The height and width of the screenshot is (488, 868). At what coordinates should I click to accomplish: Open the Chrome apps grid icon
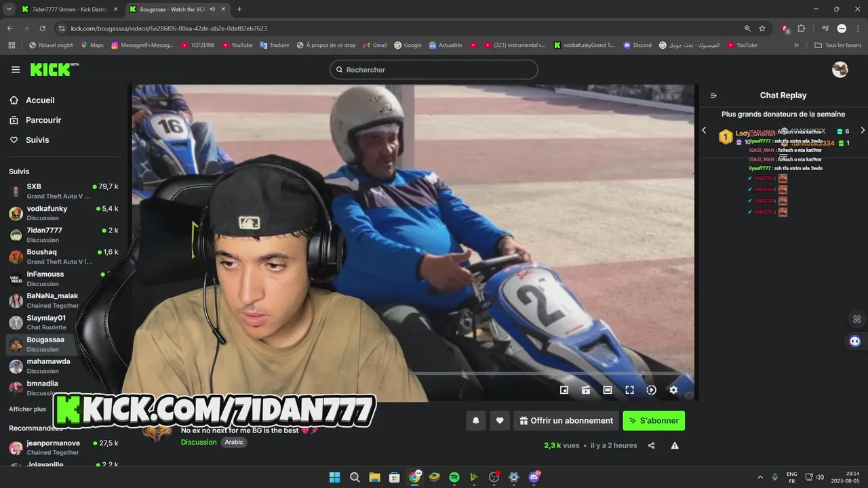tap(12, 45)
